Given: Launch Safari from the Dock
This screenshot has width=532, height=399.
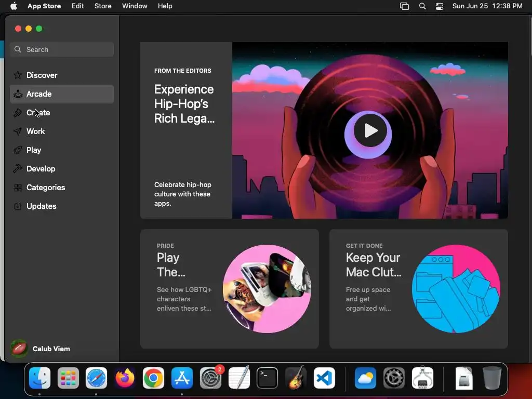Looking at the screenshot, I should [x=96, y=378].
